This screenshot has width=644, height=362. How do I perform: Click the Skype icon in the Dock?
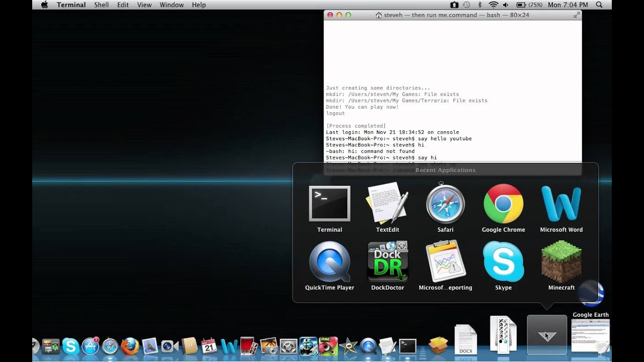(x=70, y=346)
